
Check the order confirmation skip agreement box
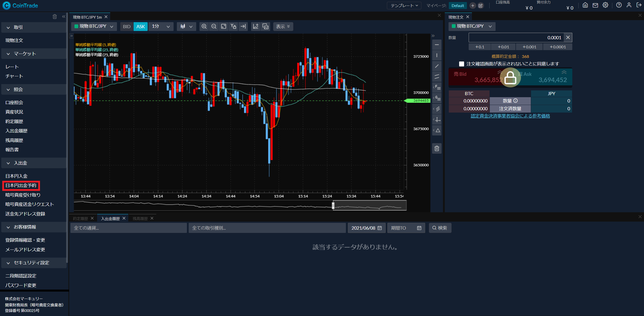tap(461, 64)
